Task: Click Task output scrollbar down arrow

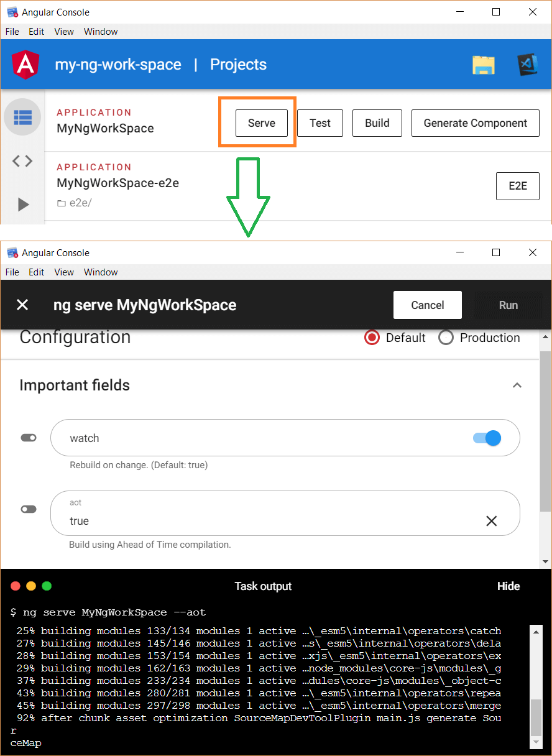Action: (536, 744)
